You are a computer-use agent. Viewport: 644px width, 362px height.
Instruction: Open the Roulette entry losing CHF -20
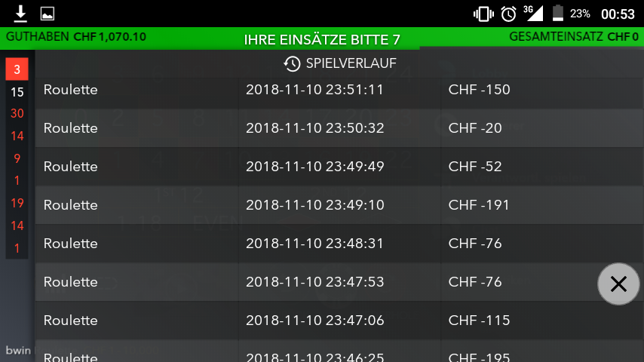coord(339,128)
